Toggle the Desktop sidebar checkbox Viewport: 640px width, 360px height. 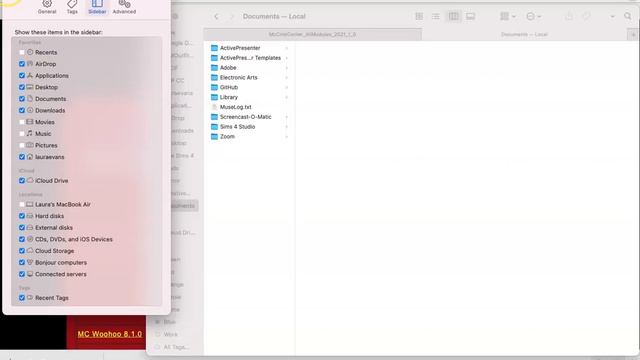22,87
